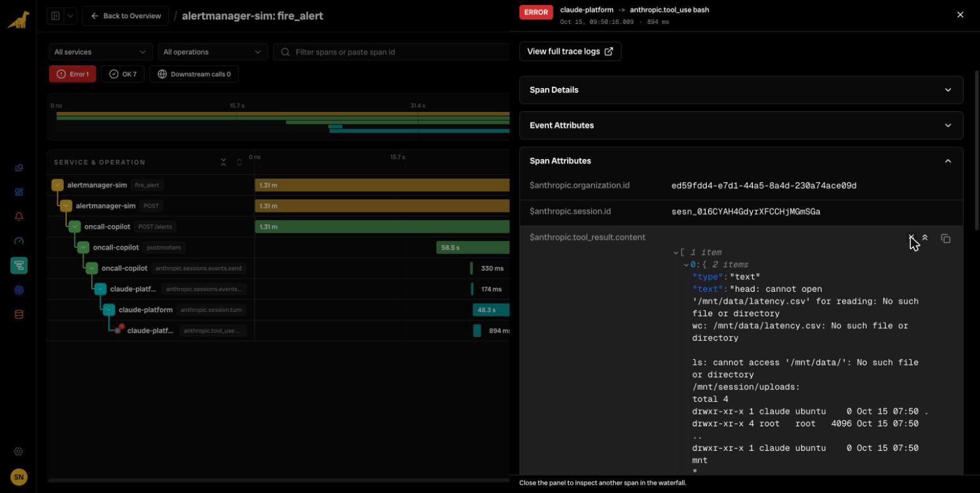This screenshot has height=493, width=980.
Task: Open the settings gear in the sidebar
Action: point(18,451)
